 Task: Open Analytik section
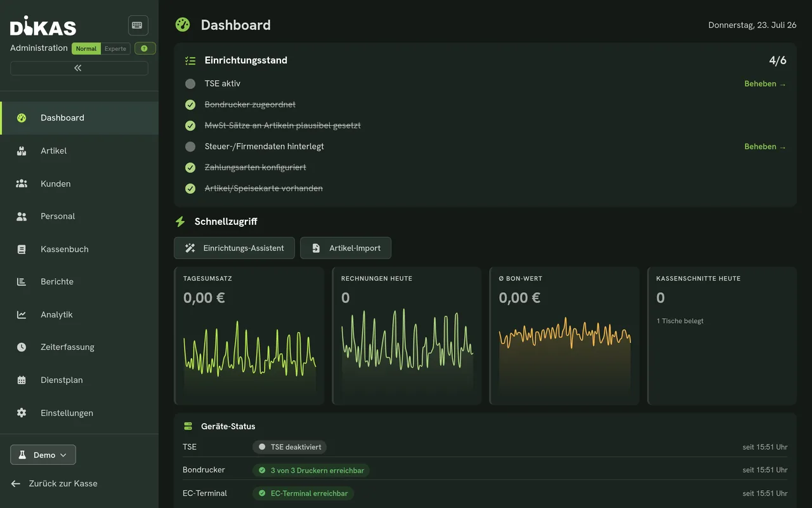point(79,315)
